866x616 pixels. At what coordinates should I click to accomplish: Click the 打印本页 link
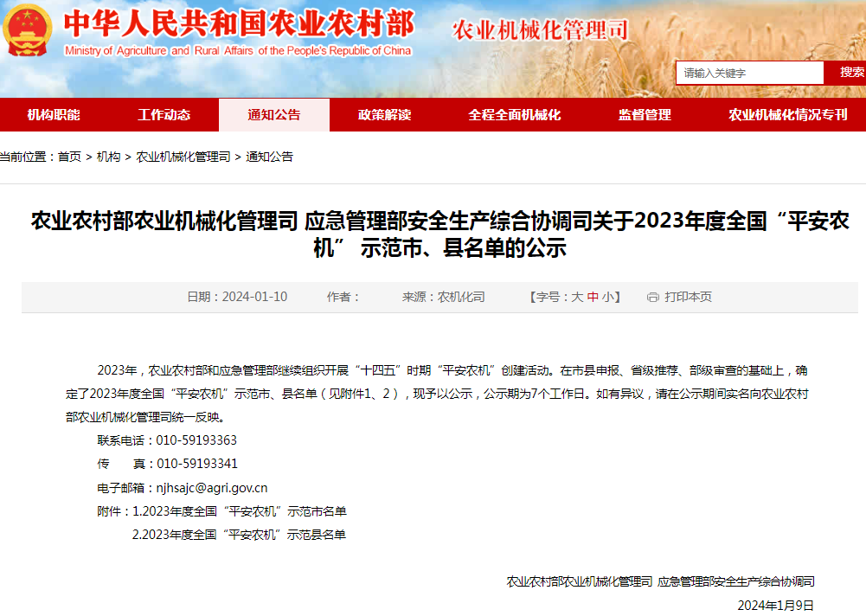(x=688, y=298)
